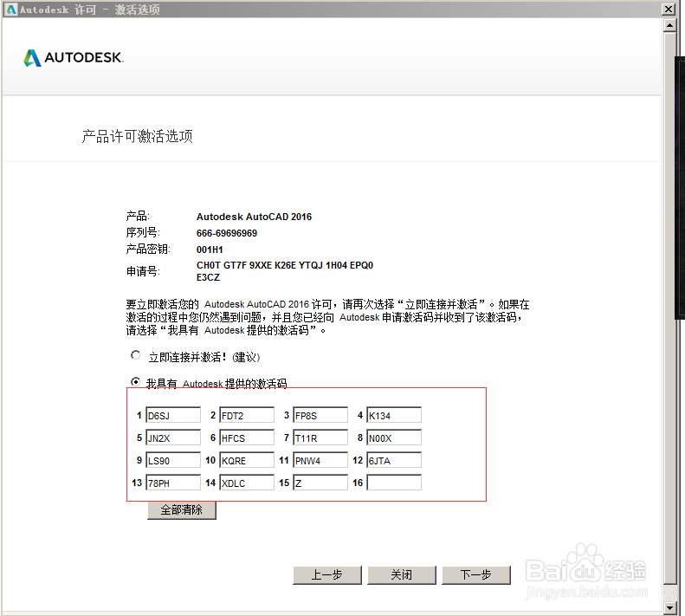Click the request code second line E3CZ
Image resolution: width=685 pixels, height=616 pixels.
208,277
